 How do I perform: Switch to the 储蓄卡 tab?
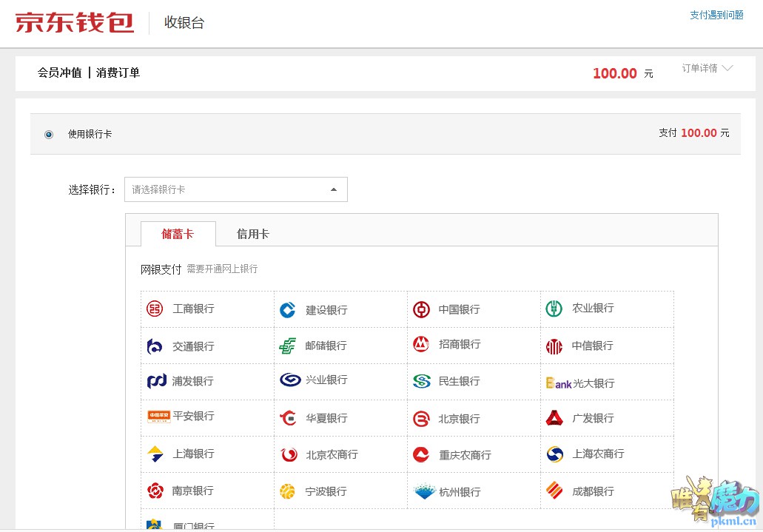coord(178,234)
